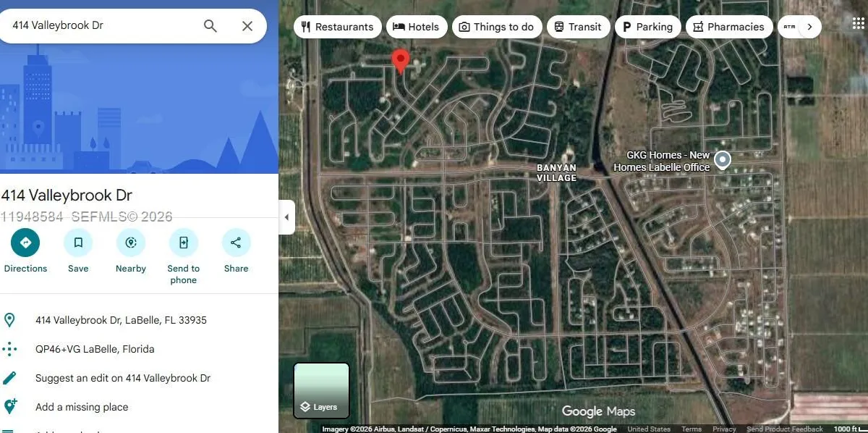Clear the search with the X icon
This screenshot has width=868, height=433.
click(x=247, y=26)
